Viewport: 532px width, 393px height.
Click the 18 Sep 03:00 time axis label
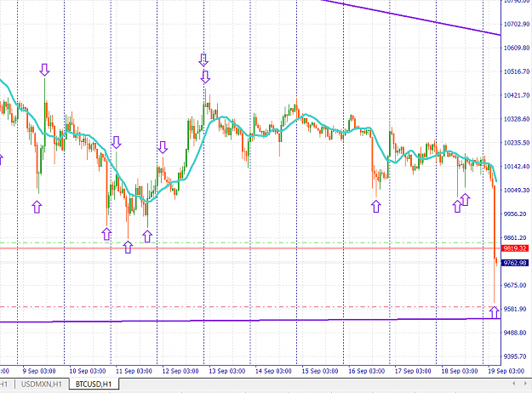point(459,371)
